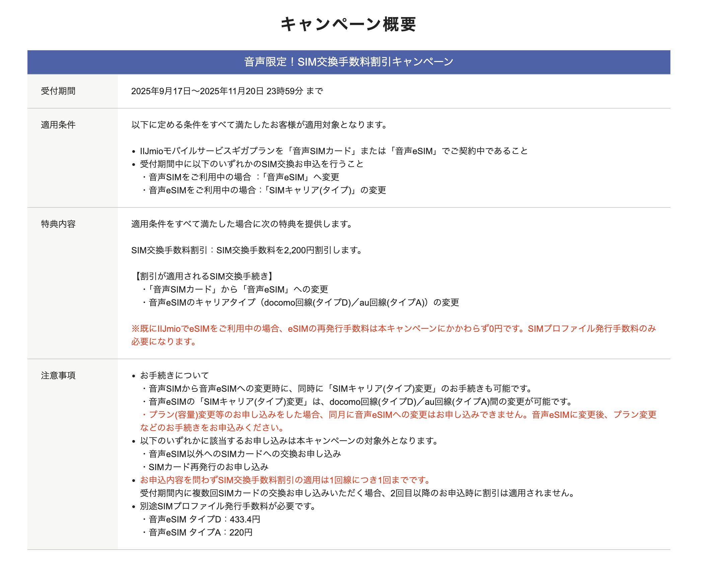Select the 特典内容 row label
This screenshot has width=728, height=563.
(x=58, y=224)
